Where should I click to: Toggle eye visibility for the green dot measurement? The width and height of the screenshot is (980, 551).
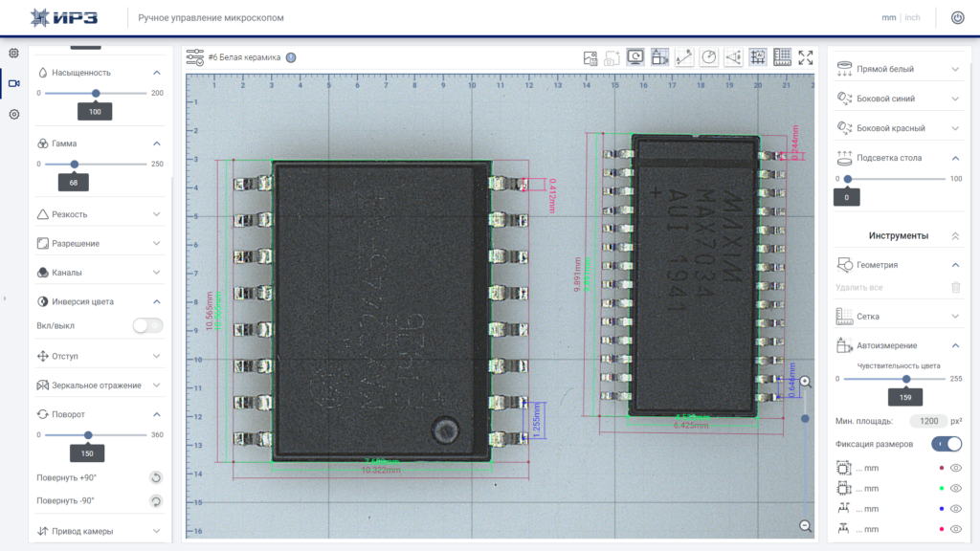(x=956, y=488)
